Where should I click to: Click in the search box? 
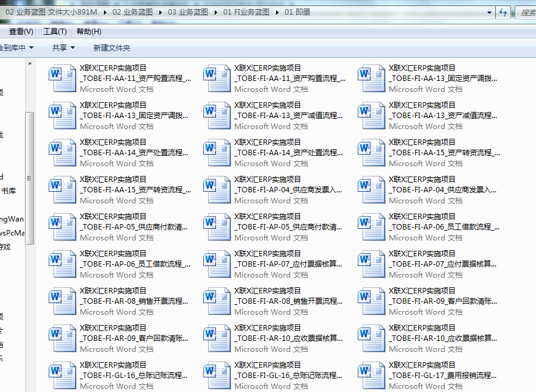point(526,12)
